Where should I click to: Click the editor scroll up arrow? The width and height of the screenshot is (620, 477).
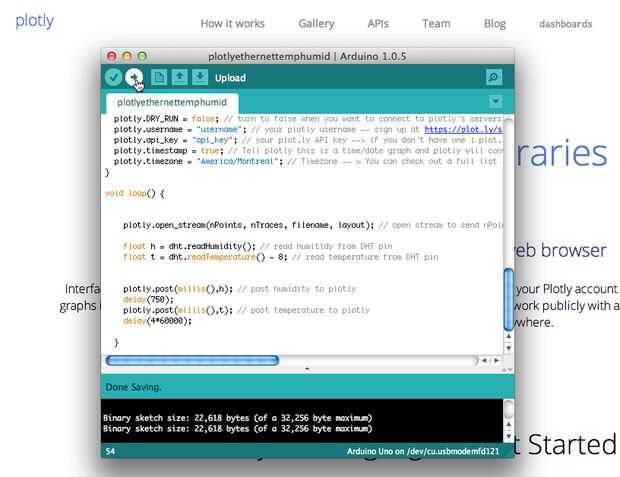509,336
